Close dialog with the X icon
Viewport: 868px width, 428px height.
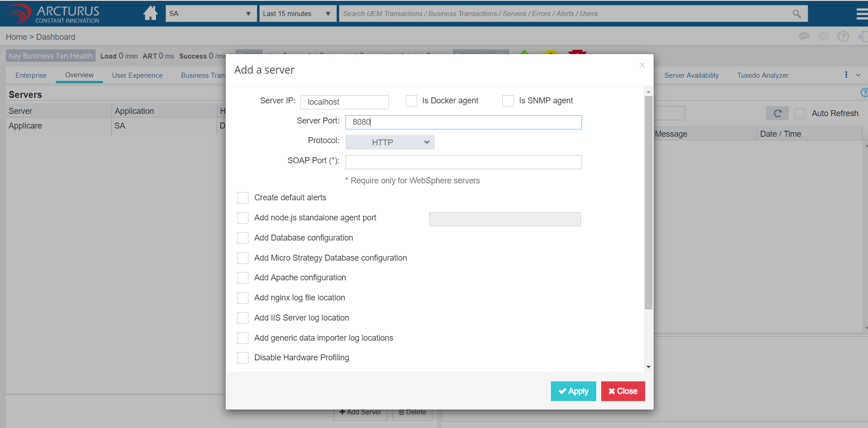coord(642,65)
